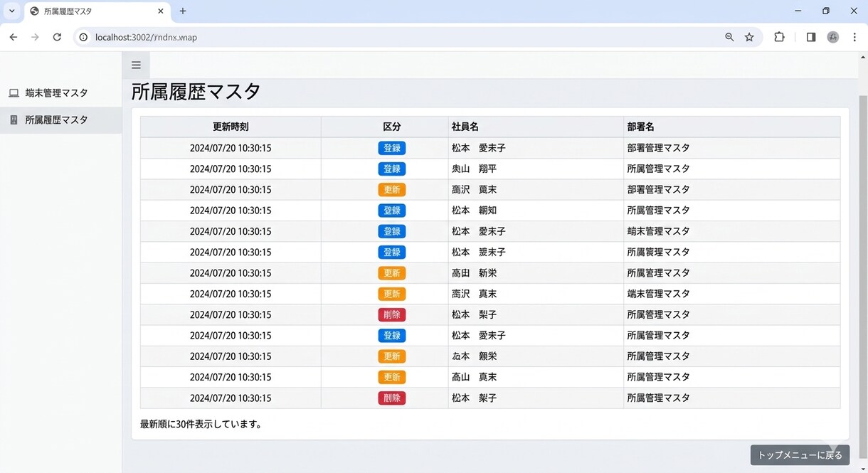Select the 所属履歴マスタ browser tab
Viewport: 868px width, 473px height.
point(97,11)
